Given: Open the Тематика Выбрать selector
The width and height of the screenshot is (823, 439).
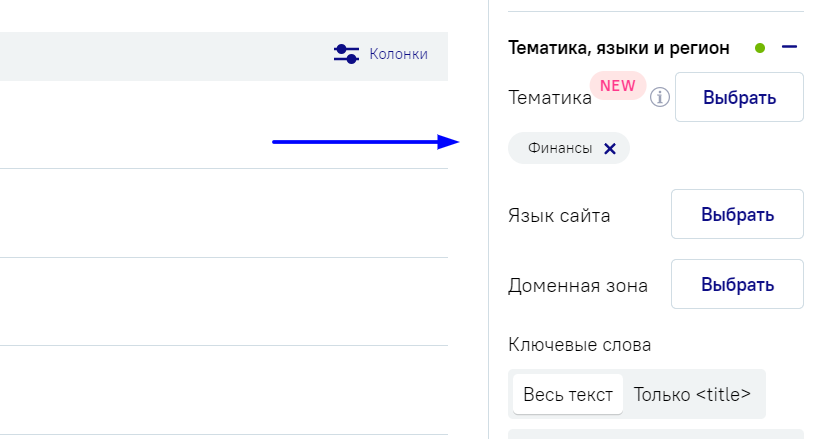Looking at the screenshot, I should [739, 97].
